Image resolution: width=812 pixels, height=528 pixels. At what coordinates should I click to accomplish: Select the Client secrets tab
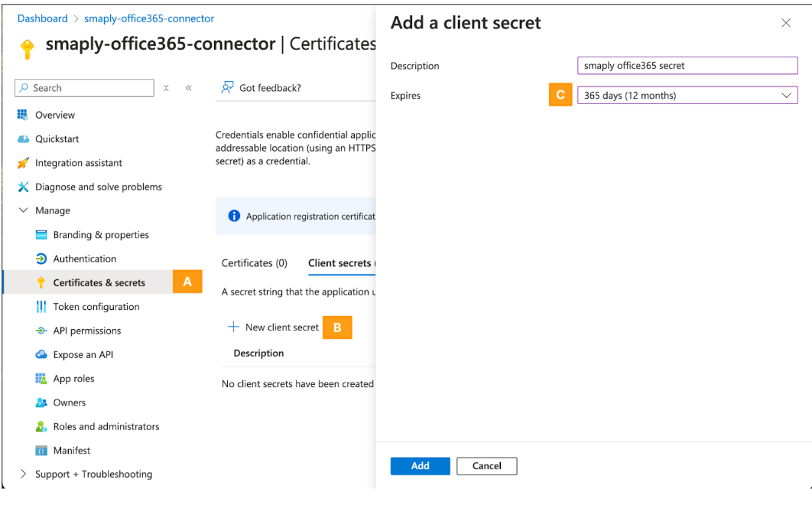tap(341, 263)
